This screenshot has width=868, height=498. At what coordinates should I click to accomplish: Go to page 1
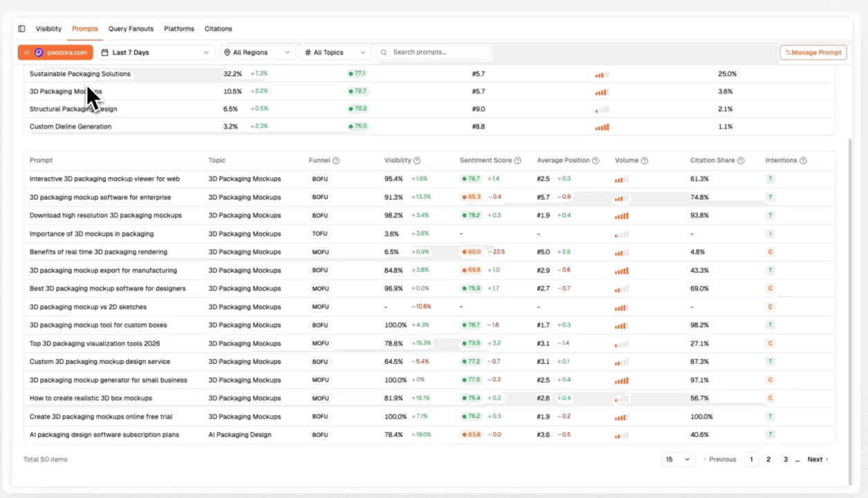(x=751, y=459)
